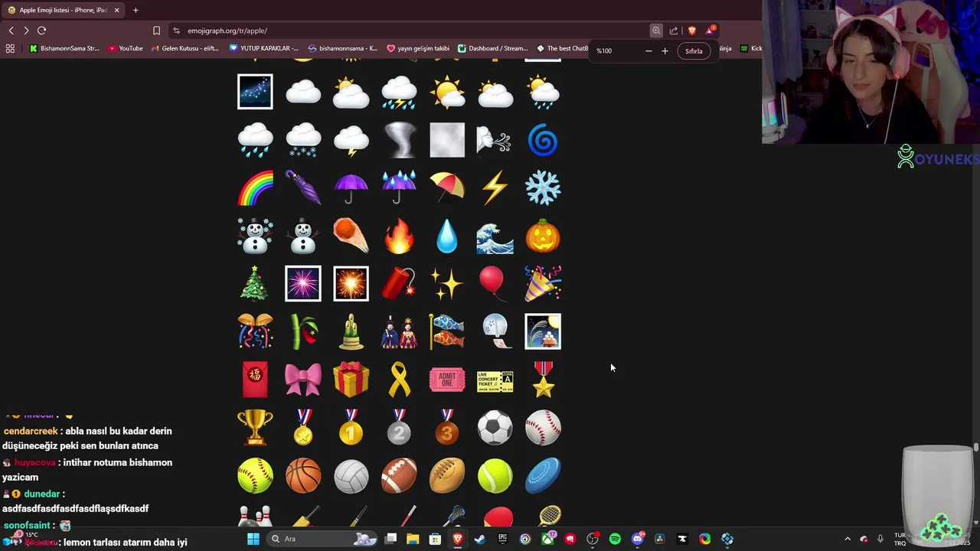The width and height of the screenshot is (980, 551).
Task: Select the Admit One tickets emoji
Action: pyautogui.click(x=447, y=380)
